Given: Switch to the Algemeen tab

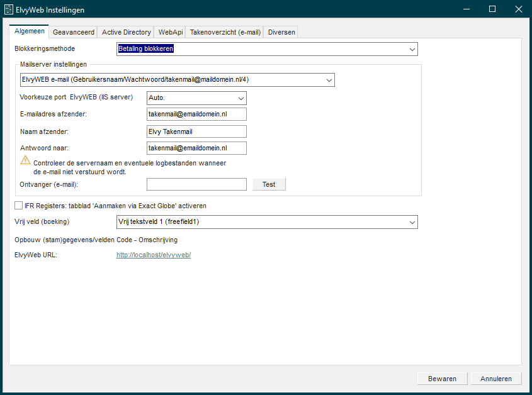Looking at the screenshot, I should (x=29, y=31).
